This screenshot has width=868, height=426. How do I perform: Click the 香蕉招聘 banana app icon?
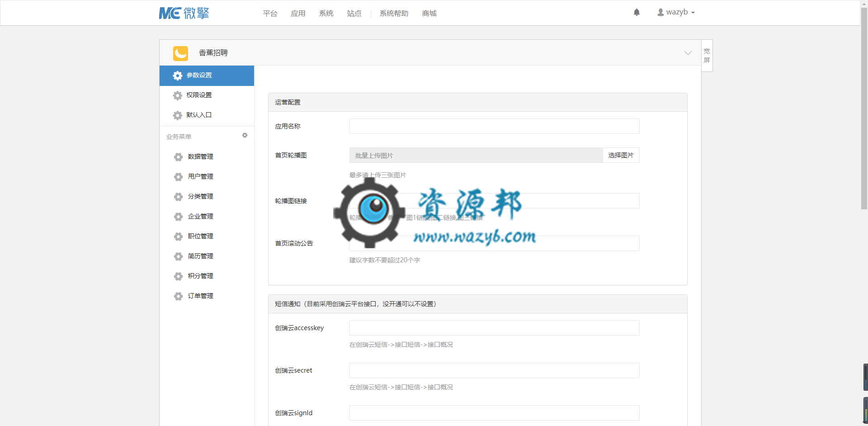click(180, 53)
